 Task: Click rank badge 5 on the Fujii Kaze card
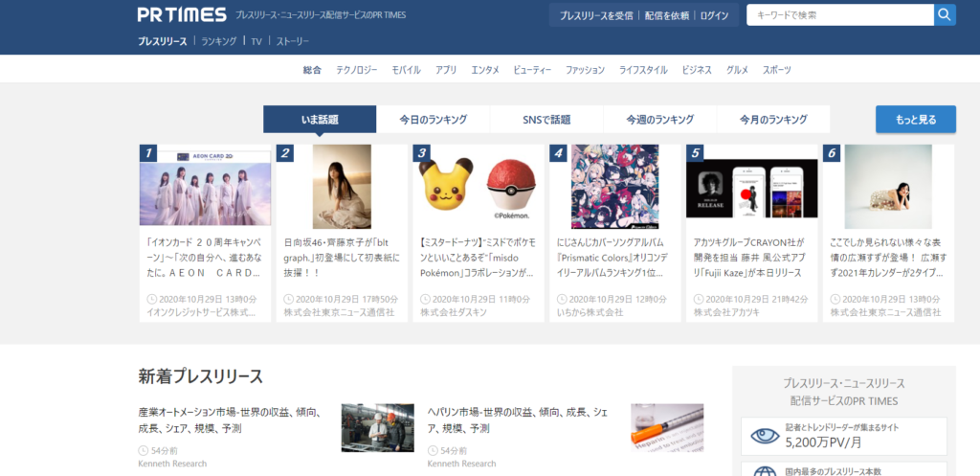point(695,153)
